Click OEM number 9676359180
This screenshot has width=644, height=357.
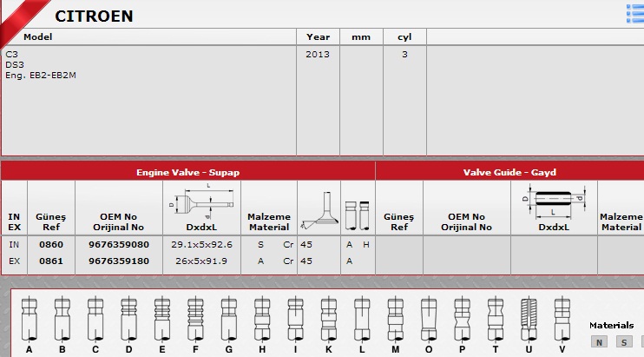pos(119,261)
